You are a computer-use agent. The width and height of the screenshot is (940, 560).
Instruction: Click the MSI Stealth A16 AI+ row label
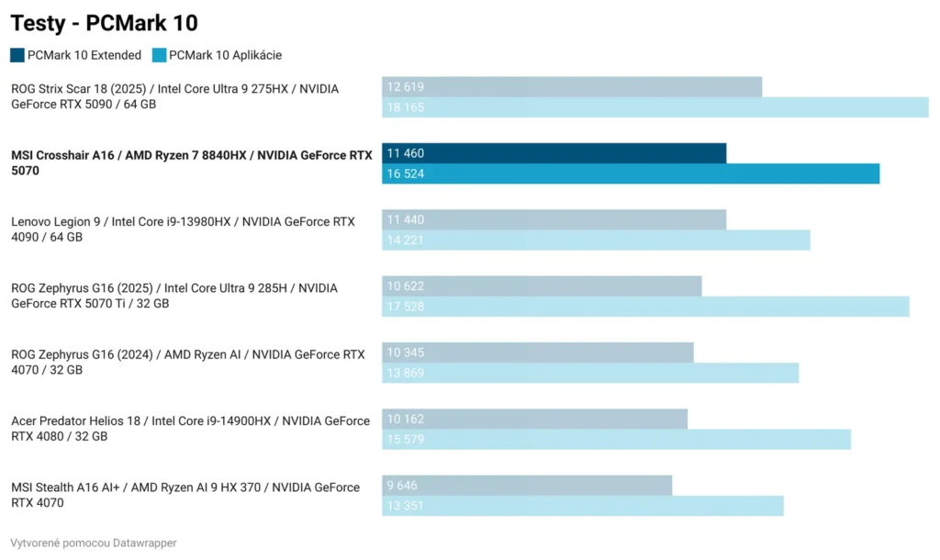pos(185,495)
